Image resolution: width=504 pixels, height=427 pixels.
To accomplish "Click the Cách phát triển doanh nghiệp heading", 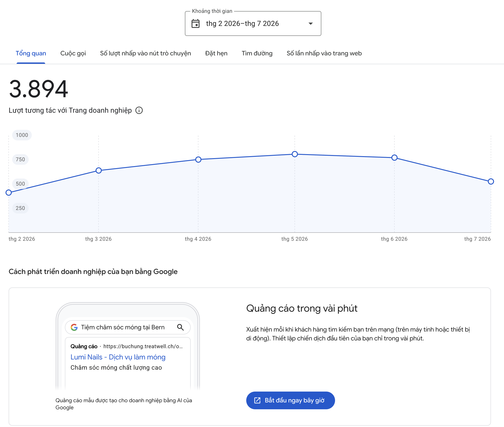I will tap(93, 272).
